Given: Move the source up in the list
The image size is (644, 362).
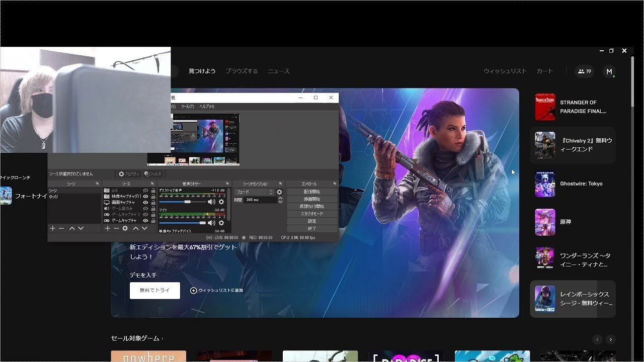Looking at the screenshot, I should (136, 228).
